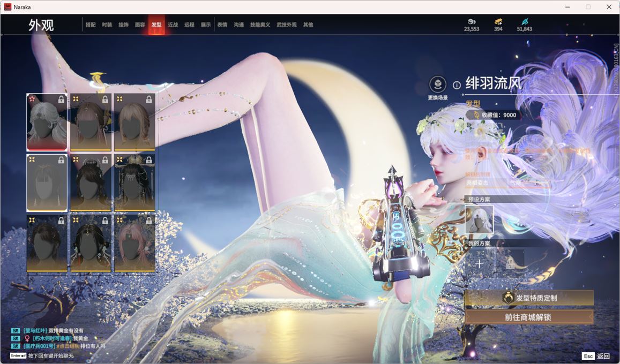Go to the 展示 tab

tap(206, 25)
